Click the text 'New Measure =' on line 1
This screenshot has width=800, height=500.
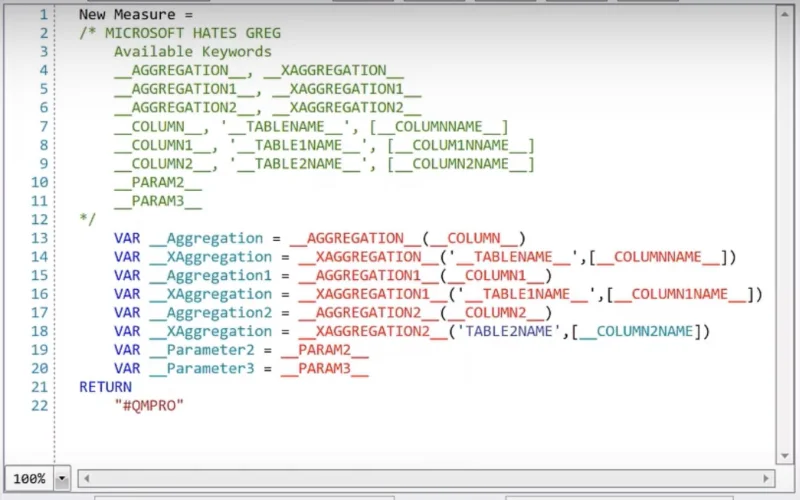pyautogui.click(x=136, y=14)
